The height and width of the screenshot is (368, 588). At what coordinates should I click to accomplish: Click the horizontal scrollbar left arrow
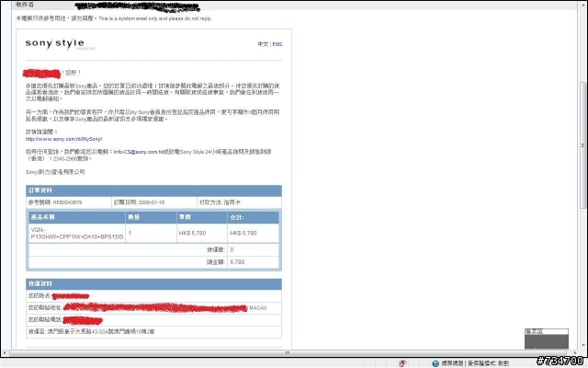pos(5,352)
